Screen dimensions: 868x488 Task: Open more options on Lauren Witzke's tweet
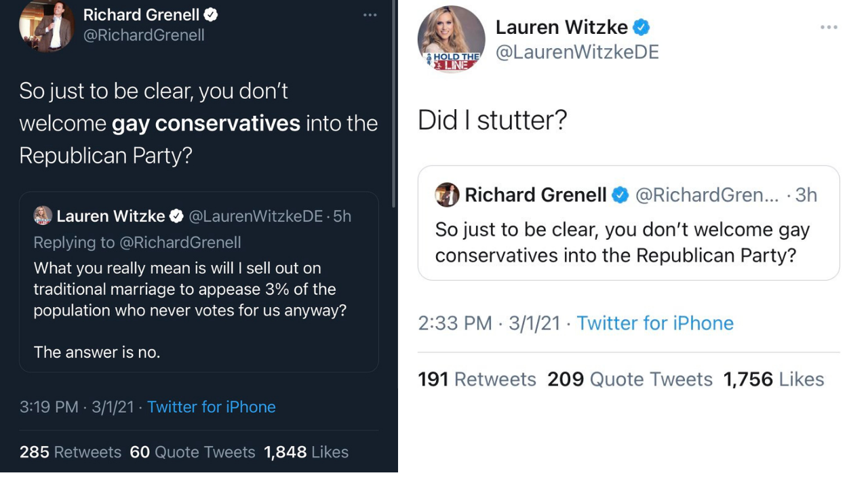pos(829,28)
